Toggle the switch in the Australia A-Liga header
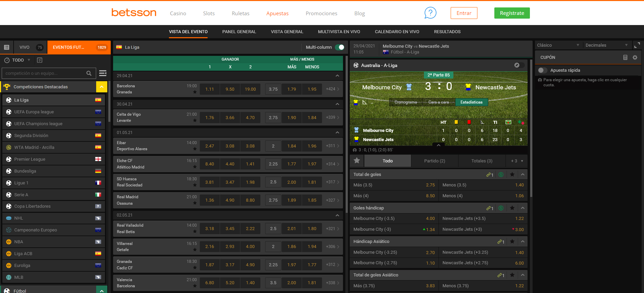Viewport: 644px width, 293px height. [x=519, y=65]
